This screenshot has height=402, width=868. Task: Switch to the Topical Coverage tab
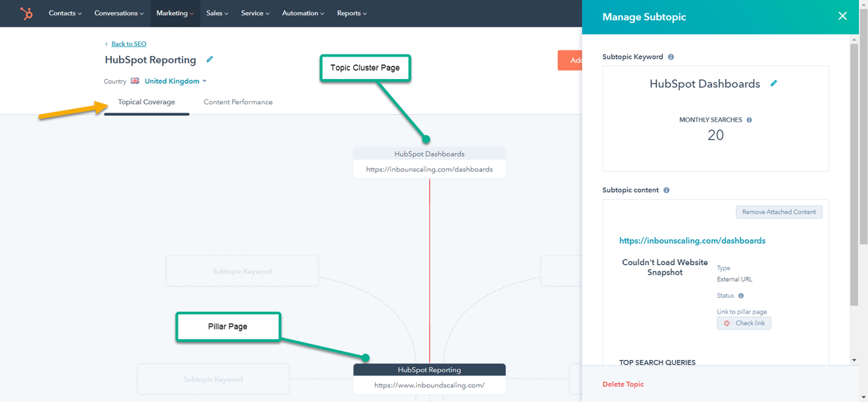pos(146,102)
